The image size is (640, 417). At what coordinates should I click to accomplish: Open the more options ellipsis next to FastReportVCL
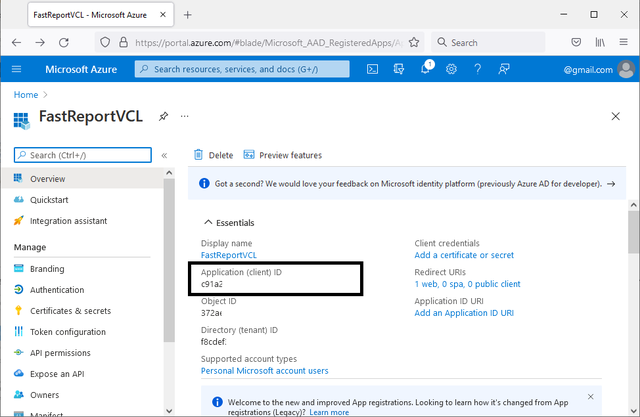coord(184,116)
